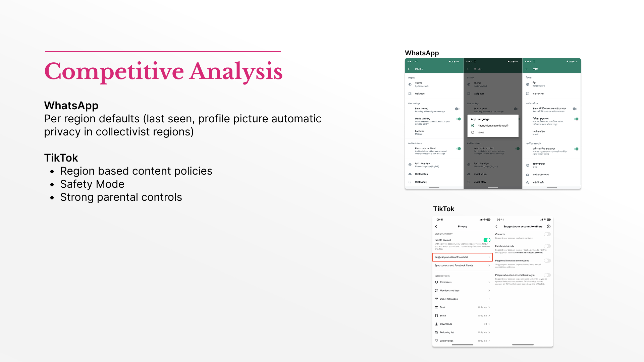
Task: Click the 'connect a Facebook account' link
Action: (x=529, y=253)
